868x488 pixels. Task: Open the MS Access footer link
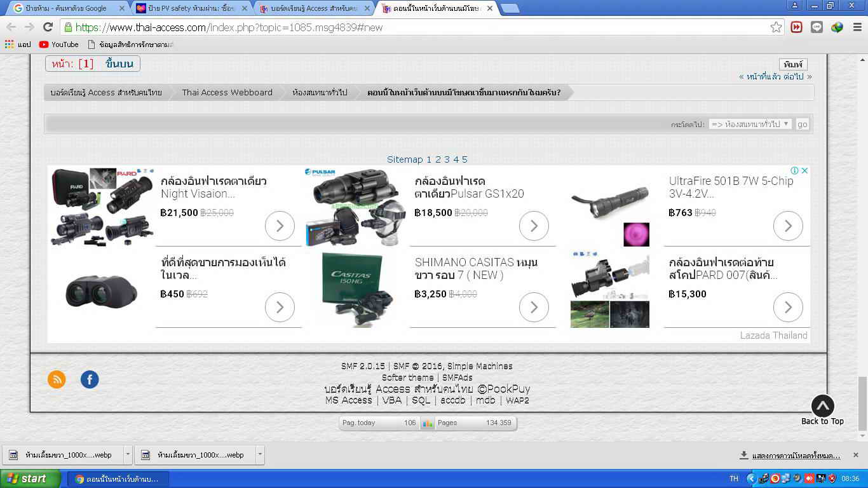coord(349,400)
